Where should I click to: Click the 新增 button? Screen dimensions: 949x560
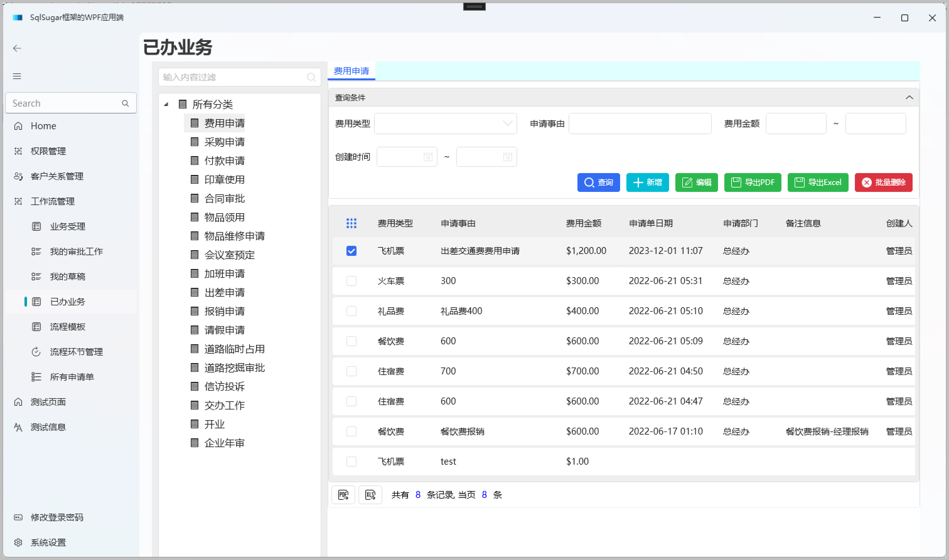click(648, 182)
